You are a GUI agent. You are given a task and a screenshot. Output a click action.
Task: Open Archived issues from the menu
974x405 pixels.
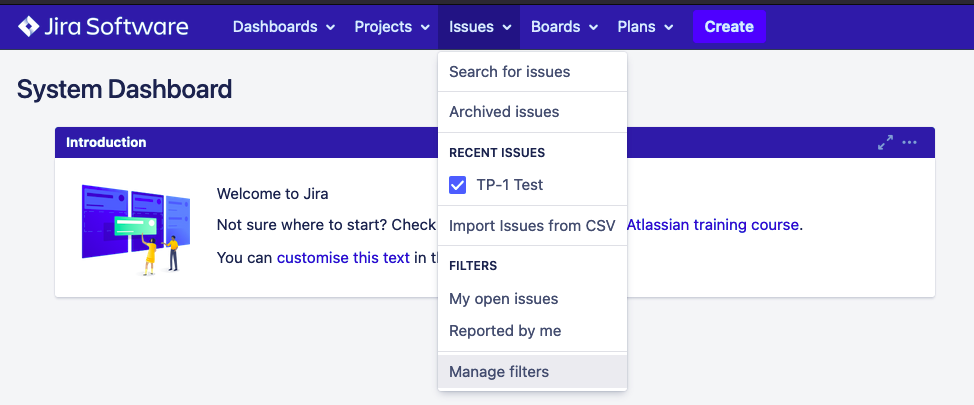pyautogui.click(x=504, y=112)
